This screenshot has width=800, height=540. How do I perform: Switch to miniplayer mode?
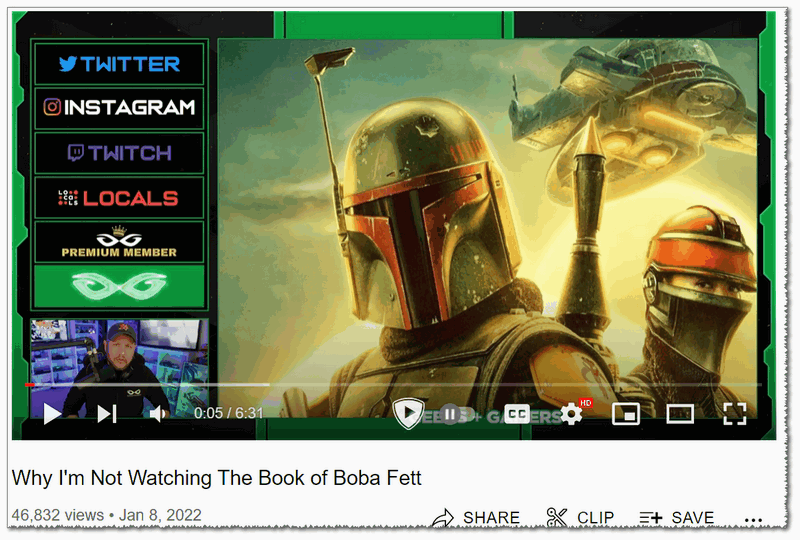pos(626,414)
